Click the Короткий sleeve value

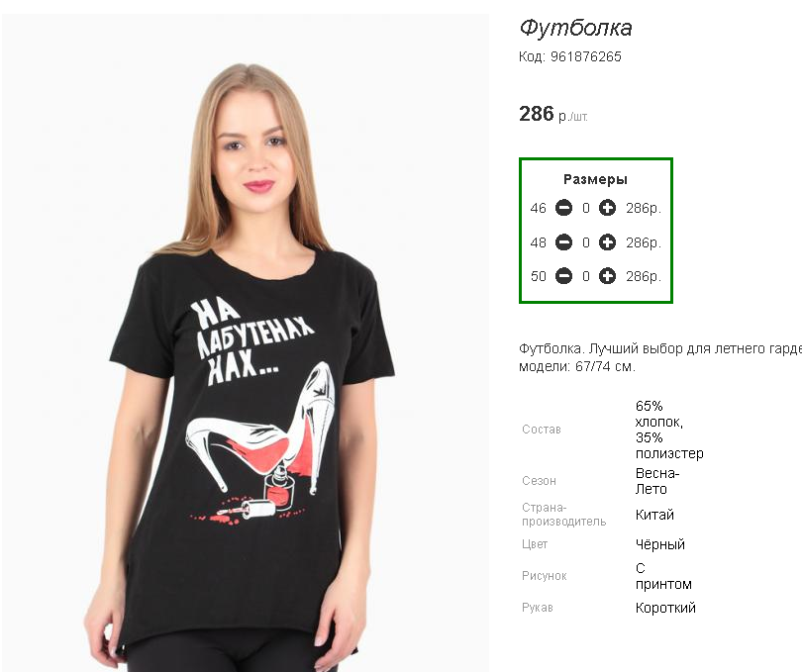665,608
